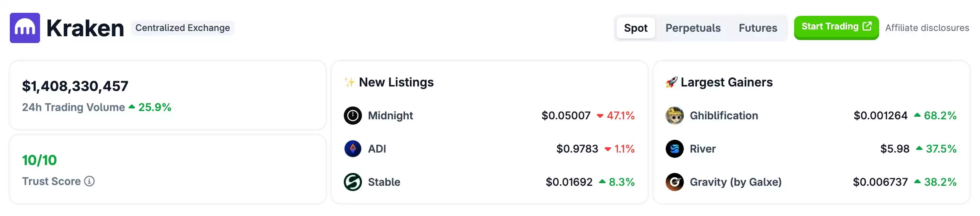Click the Centralized Exchange badge

[182, 28]
